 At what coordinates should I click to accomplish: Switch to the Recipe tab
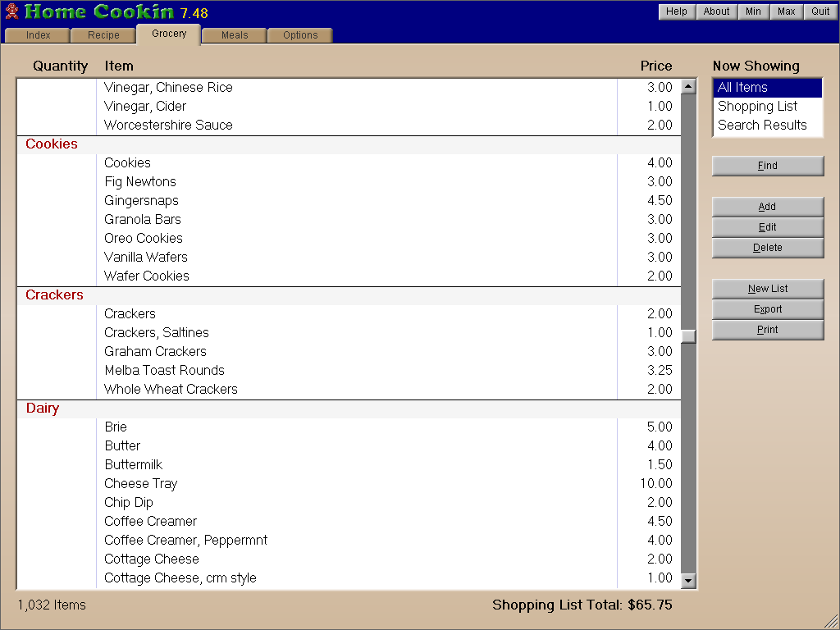[x=103, y=35]
